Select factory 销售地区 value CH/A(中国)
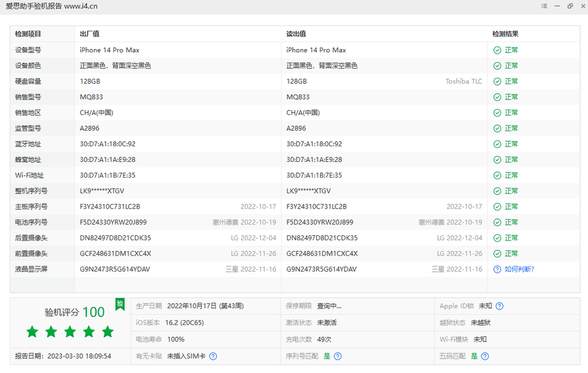This screenshot has width=588, height=373. coord(97,112)
